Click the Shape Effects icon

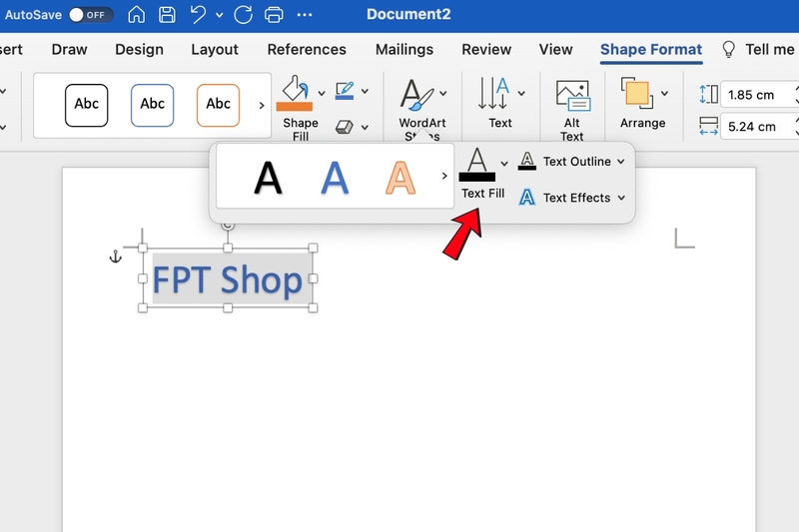[345, 127]
